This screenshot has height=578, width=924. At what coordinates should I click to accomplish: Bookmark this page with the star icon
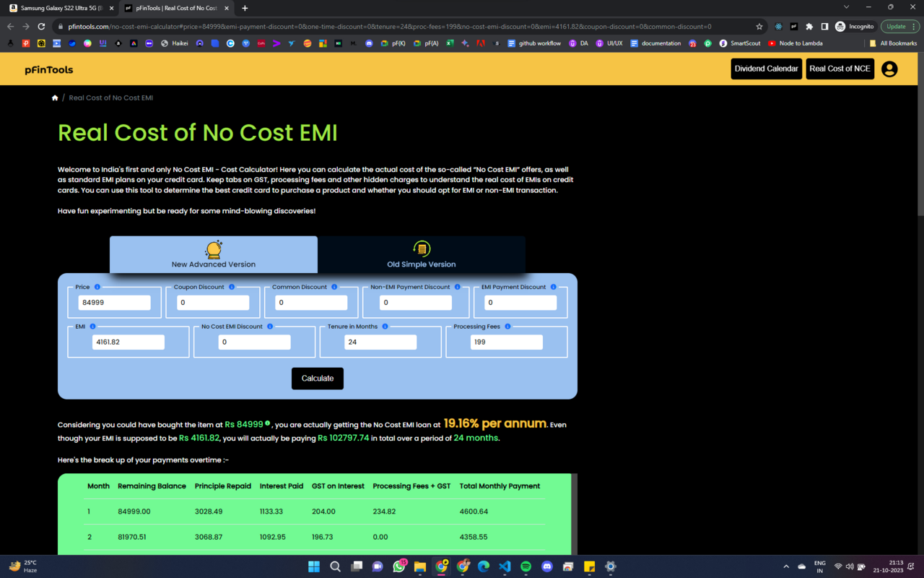[759, 26]
